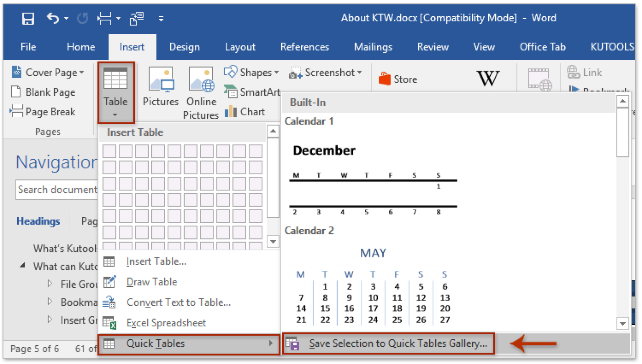Screen dimensions: 642x364
Task: Select Headings in the Navigation pane
Action: [x=38, y=221]
